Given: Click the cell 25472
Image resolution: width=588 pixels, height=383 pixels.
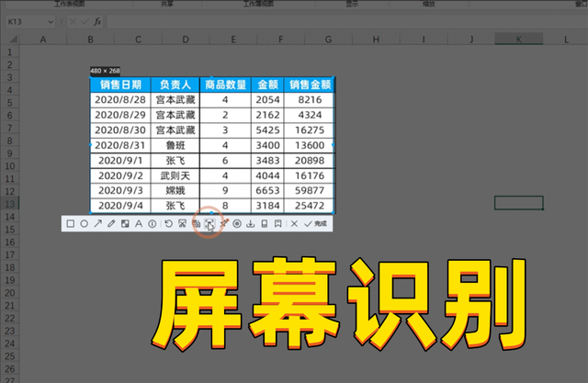Looking at the screenshot, I should [x=310, y=206].
